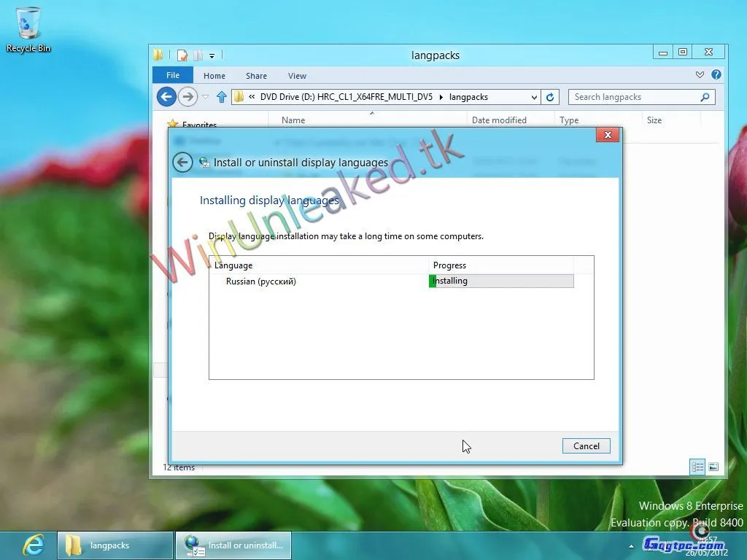The width and height of the screenshot is (747, 560).
Task: Expand the ribbon with the chevron
Action: [700, 75]
